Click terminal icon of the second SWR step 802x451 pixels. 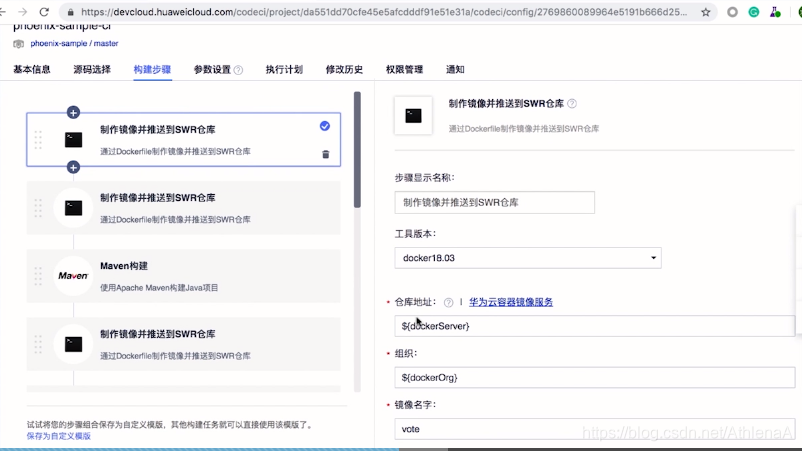(73, 208)
